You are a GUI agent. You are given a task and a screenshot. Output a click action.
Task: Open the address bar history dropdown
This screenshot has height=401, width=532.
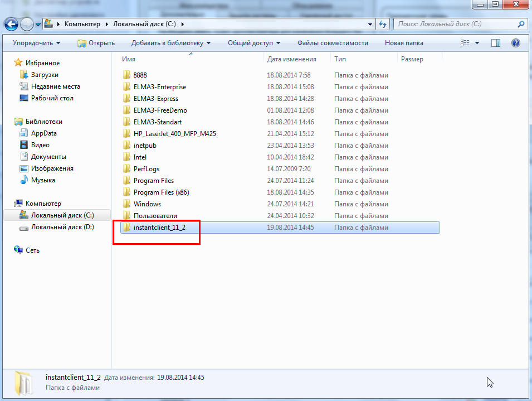point(370,24)
